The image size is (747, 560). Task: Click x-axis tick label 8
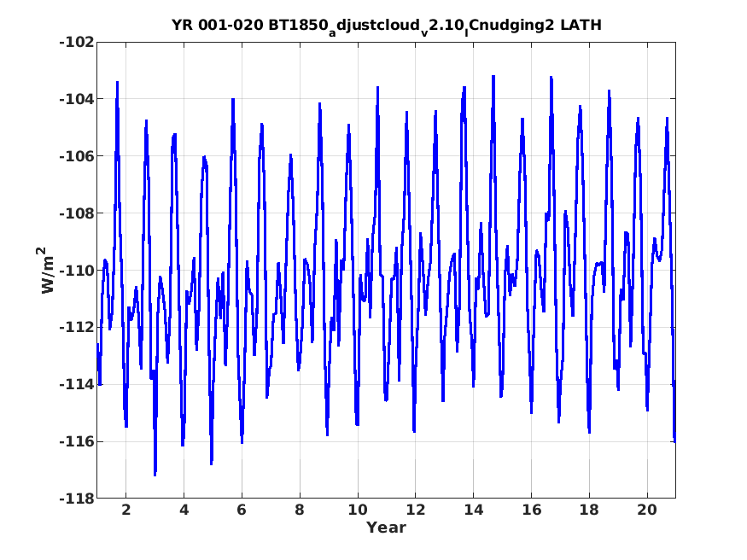tap(300, 510)
